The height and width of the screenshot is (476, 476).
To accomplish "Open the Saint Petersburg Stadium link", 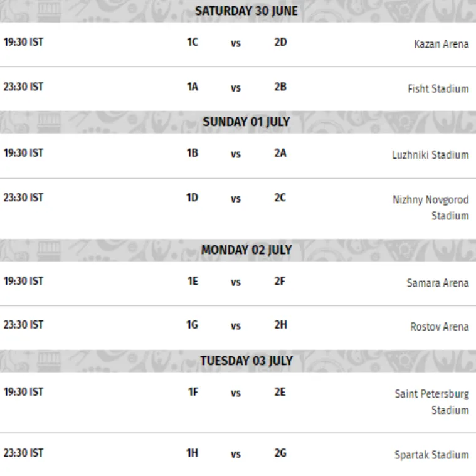I will coord(431,402).
